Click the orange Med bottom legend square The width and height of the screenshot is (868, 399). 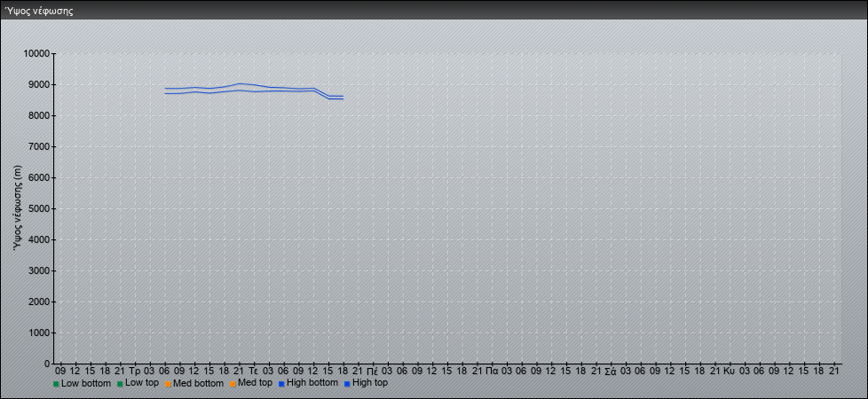(x=166, y=384)
